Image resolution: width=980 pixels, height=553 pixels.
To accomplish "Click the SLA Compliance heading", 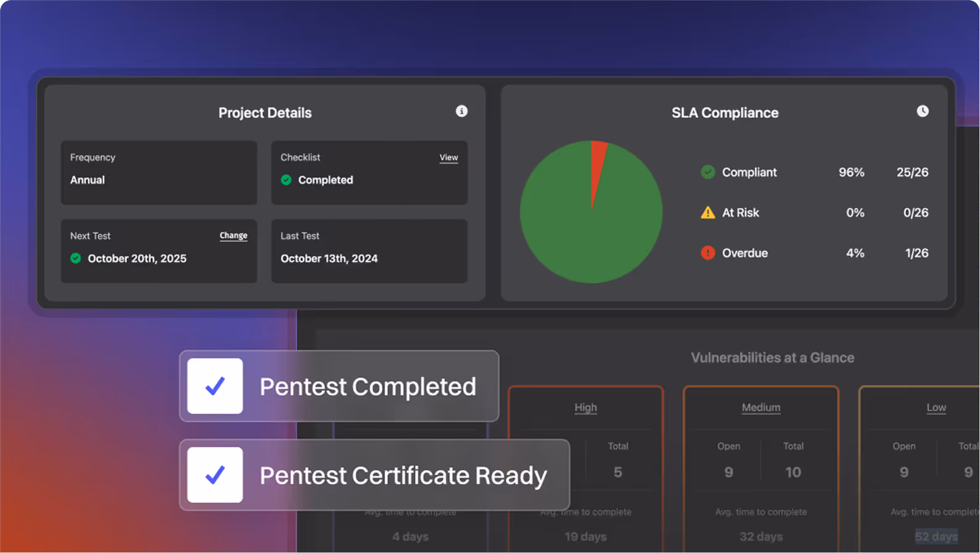I will pos(725,113).
